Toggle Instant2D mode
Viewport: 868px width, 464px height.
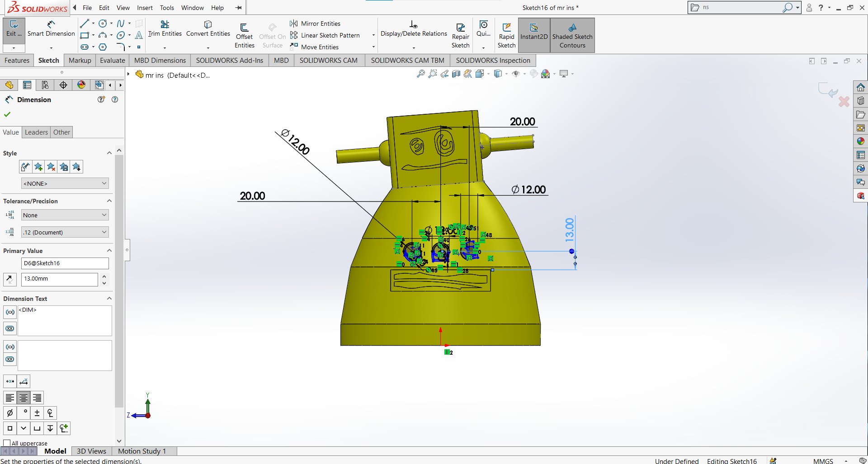[534, 34]
